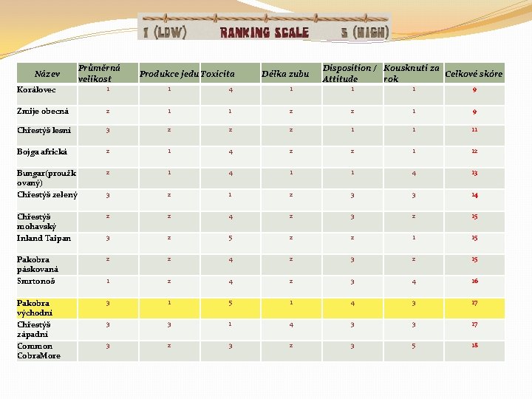Click the Ranking Scale banner image
The height and width of the screenshot is (399, 532).
pos(265,27)
